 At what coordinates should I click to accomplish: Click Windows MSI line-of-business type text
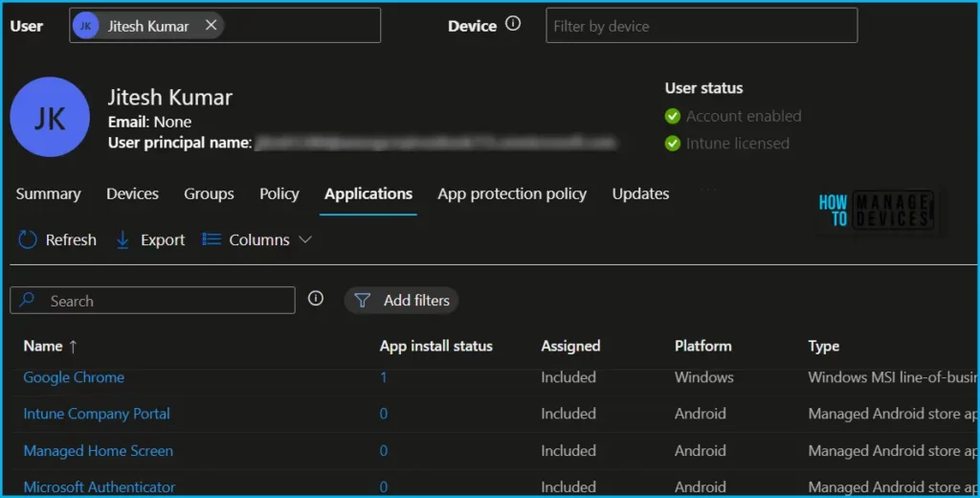pos(892,377)
